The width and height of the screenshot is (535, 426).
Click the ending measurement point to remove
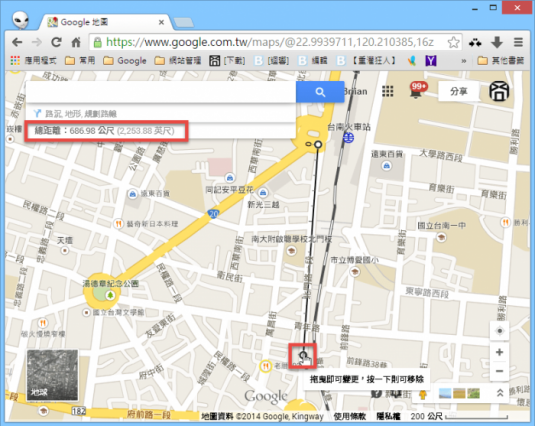coord(303,355)
